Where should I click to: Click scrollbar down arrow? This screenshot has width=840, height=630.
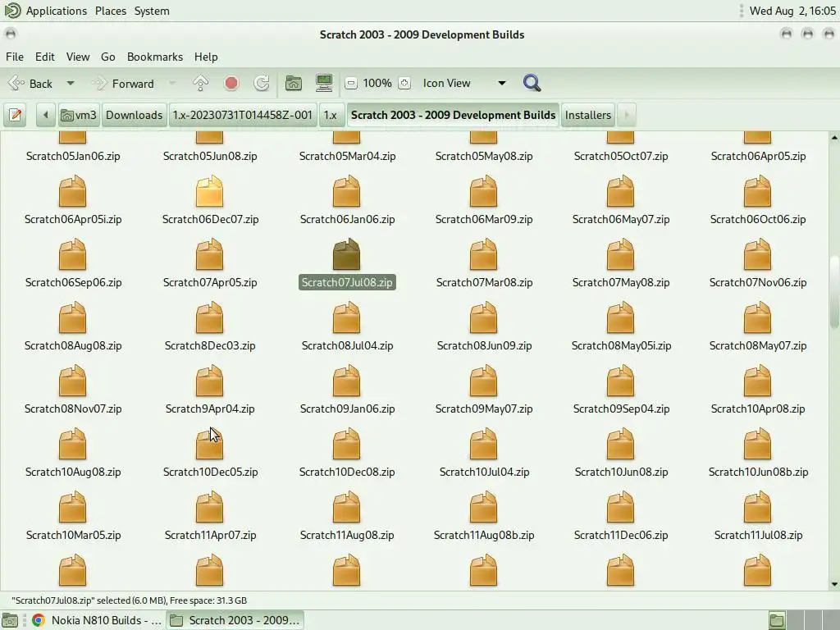[x=834, y=584]
